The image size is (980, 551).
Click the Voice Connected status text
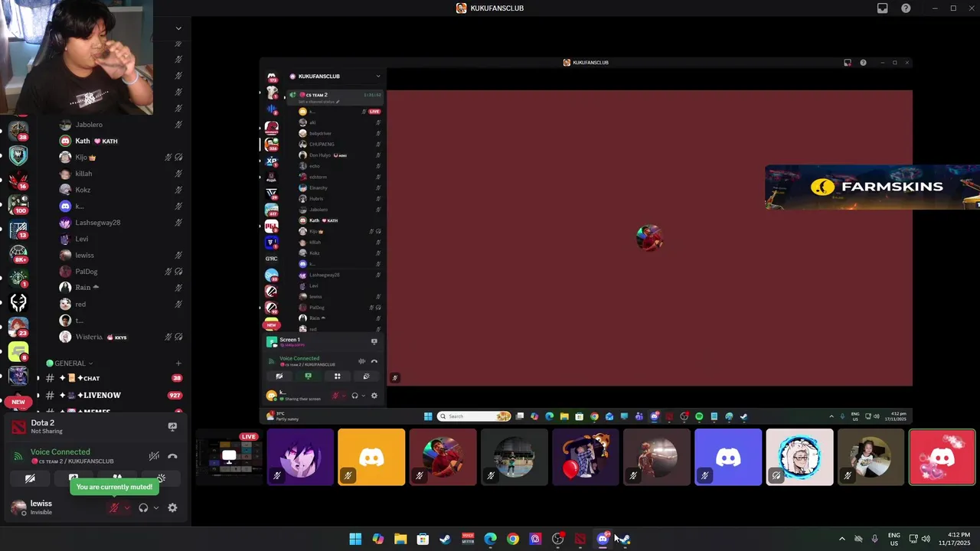pos(60,452)
